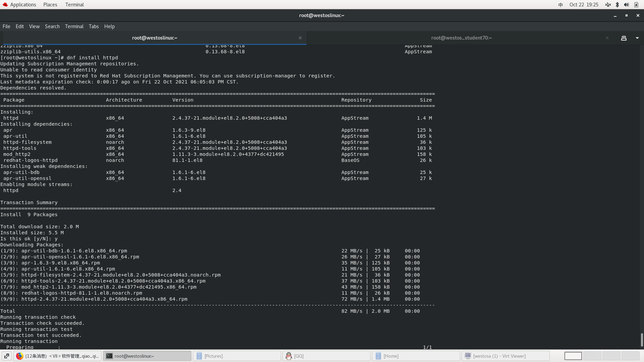The width and height of the screenshot is (644, 362).
Task: Open the View menu
Action: [34, 26]
